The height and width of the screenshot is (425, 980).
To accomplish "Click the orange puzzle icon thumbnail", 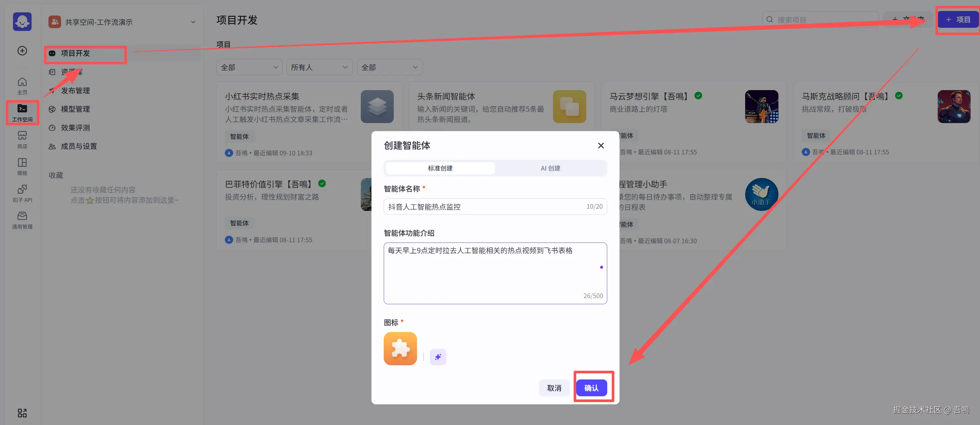I will [x=400, y=348].
